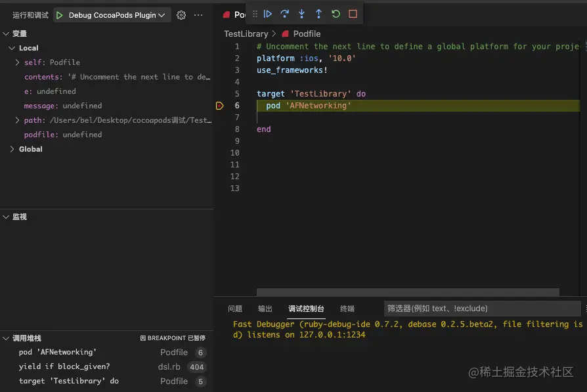Click the 运行和调试 panel title

tap(31, 15)
